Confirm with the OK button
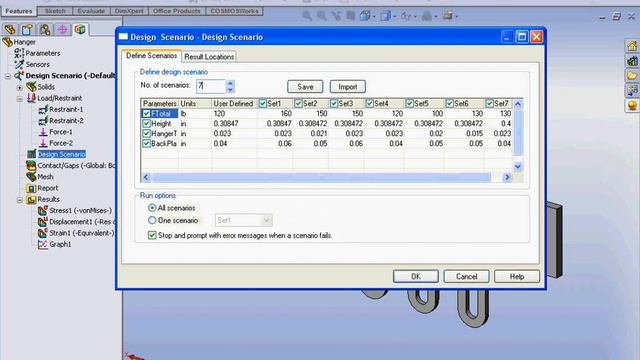 point(416,276)
